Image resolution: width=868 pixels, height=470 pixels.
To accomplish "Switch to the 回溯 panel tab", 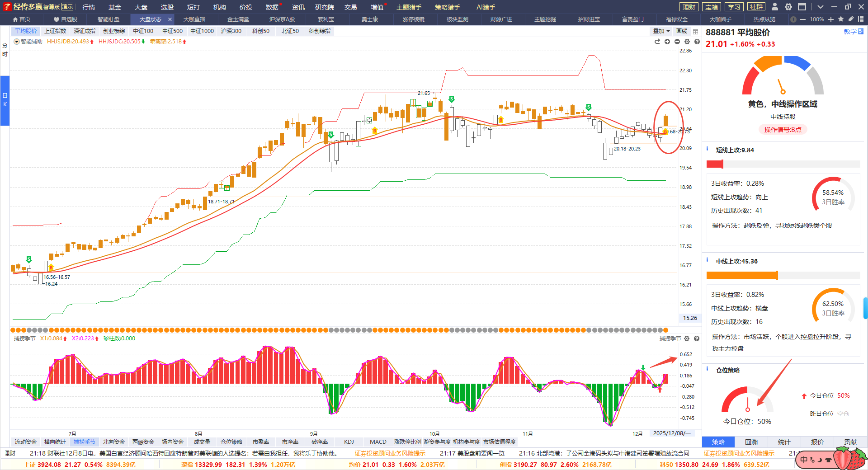I will (x=751, y=442).
